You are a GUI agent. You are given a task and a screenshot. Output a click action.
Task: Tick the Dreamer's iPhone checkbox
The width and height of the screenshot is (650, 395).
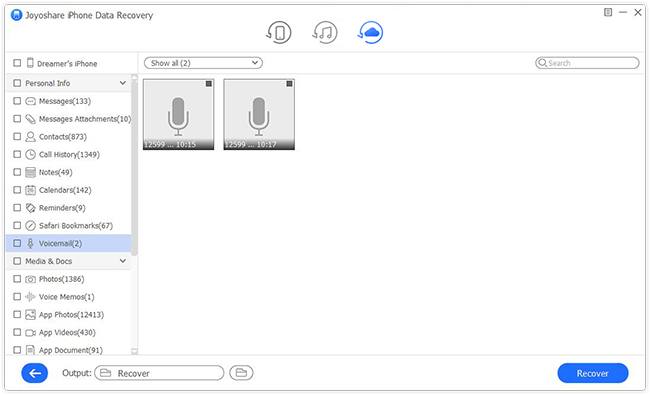click(x=17, y=63)
